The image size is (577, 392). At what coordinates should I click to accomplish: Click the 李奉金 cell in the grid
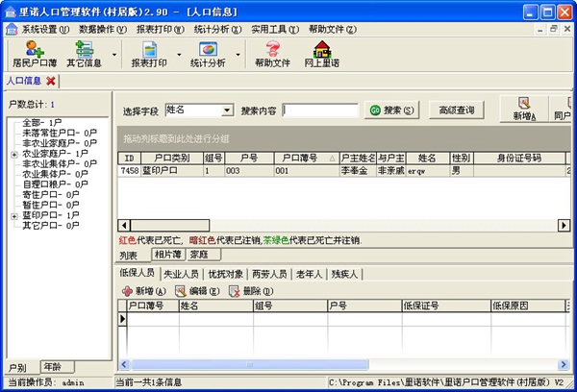pyautogui.click(x=358, y=171)
